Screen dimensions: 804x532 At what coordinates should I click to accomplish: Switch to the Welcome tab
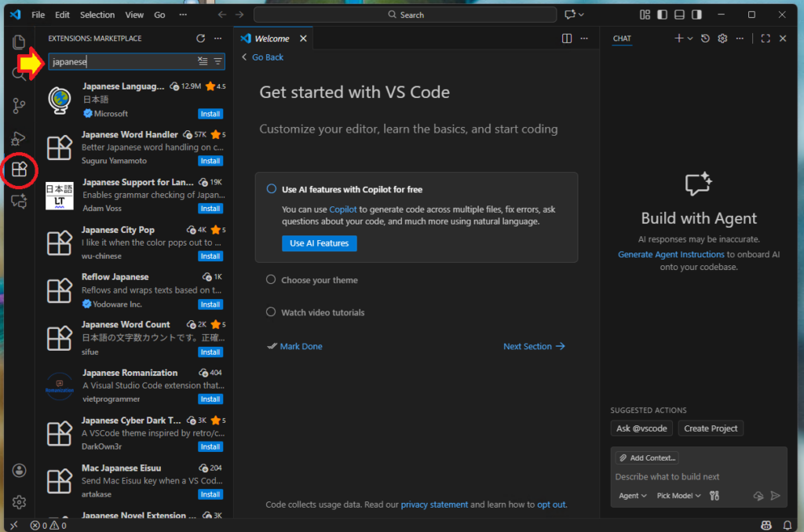(272, 38)
